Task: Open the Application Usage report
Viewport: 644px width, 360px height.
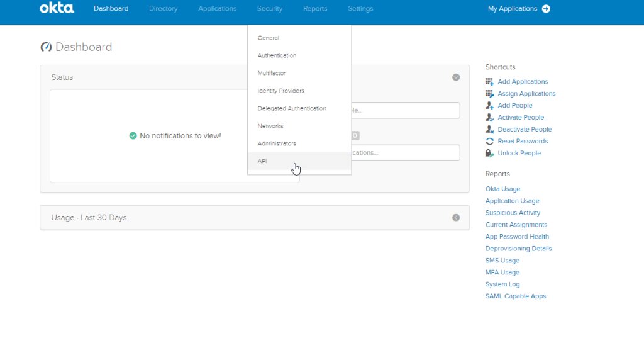Action: [512, 201]
